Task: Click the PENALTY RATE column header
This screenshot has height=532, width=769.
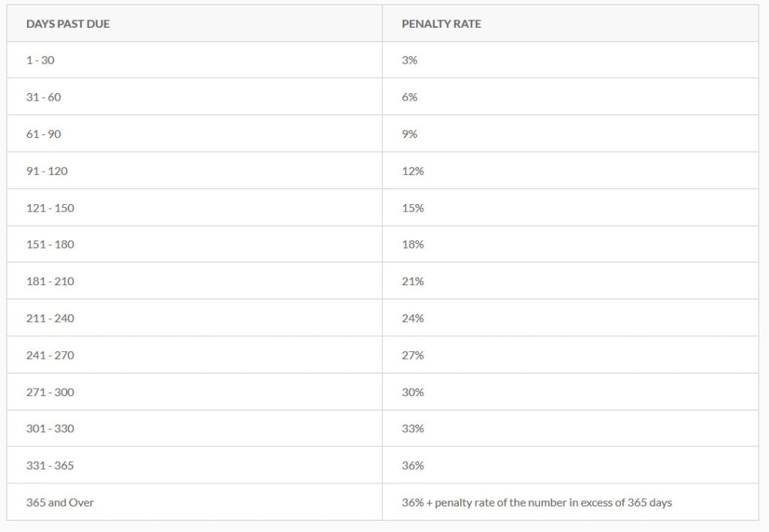Action: click(x=442, y=24)
